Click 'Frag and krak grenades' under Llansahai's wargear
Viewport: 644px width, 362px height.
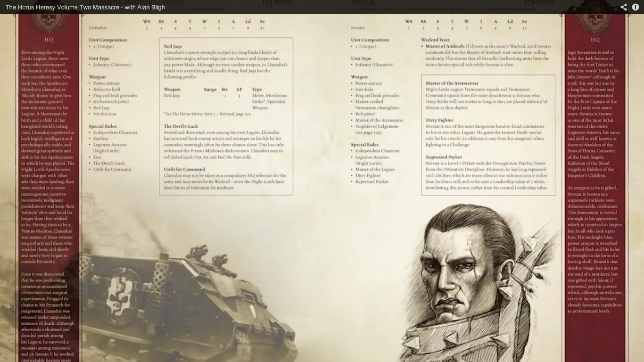click(x=115, y=95)
